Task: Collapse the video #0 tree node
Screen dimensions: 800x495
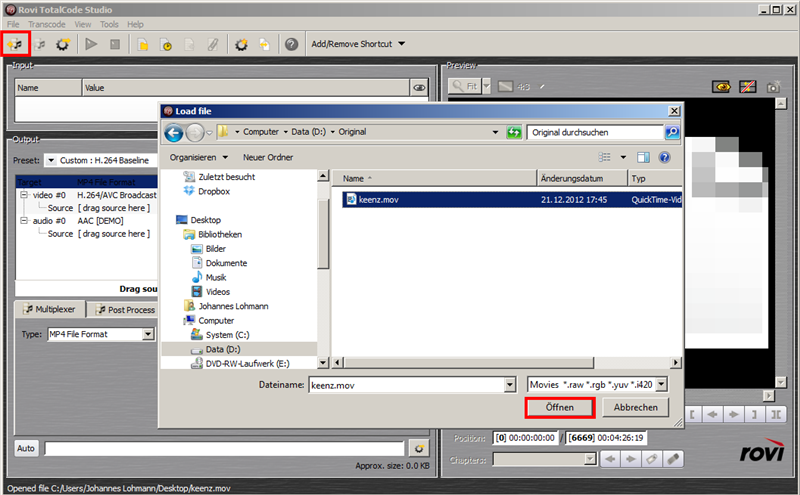Action: (x=23, y=195)
